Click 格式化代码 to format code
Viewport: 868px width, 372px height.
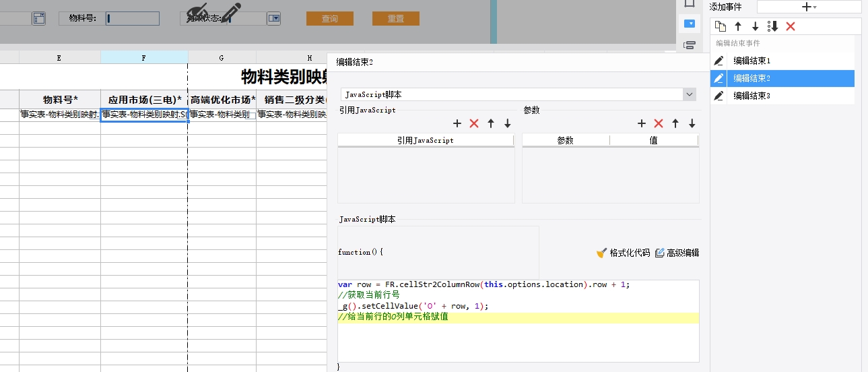click(x=623, y=253)
